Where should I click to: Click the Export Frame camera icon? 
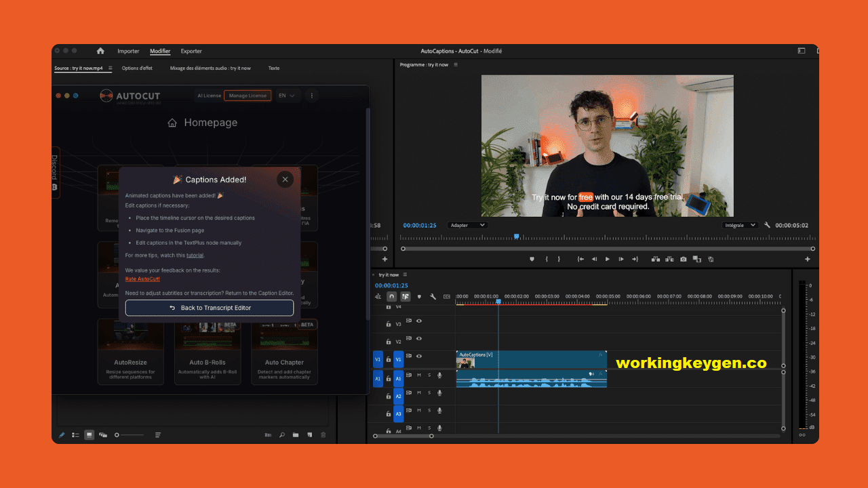click(683, 259)
